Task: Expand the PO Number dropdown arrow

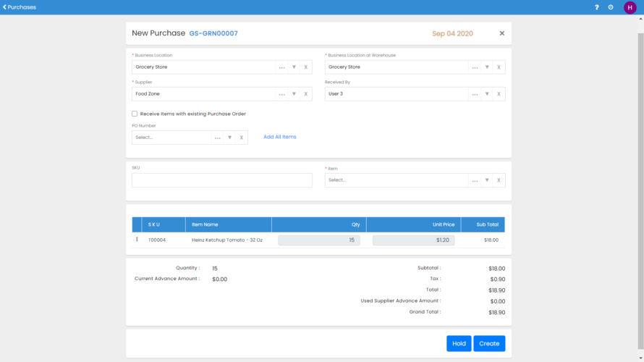Action: pos(229,138)
